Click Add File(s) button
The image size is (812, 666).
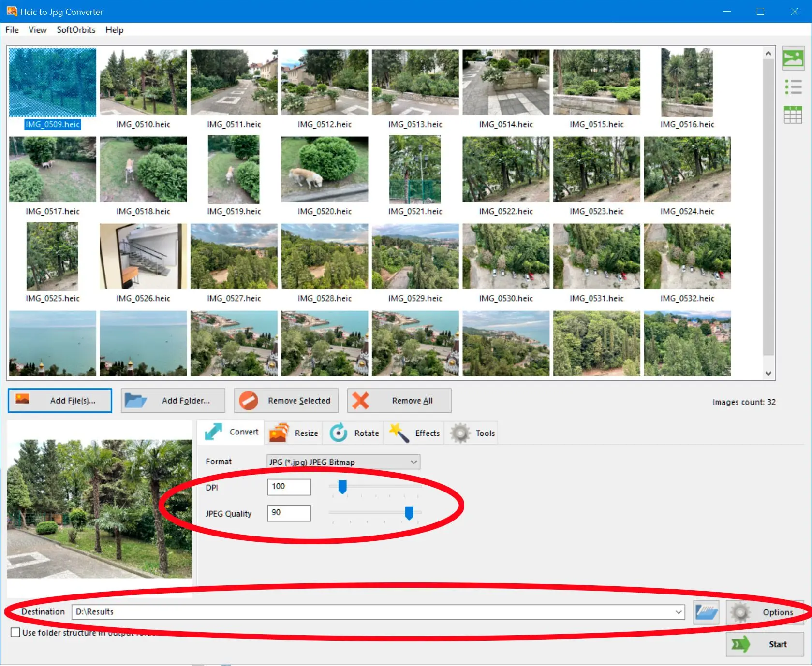point(60,401)
